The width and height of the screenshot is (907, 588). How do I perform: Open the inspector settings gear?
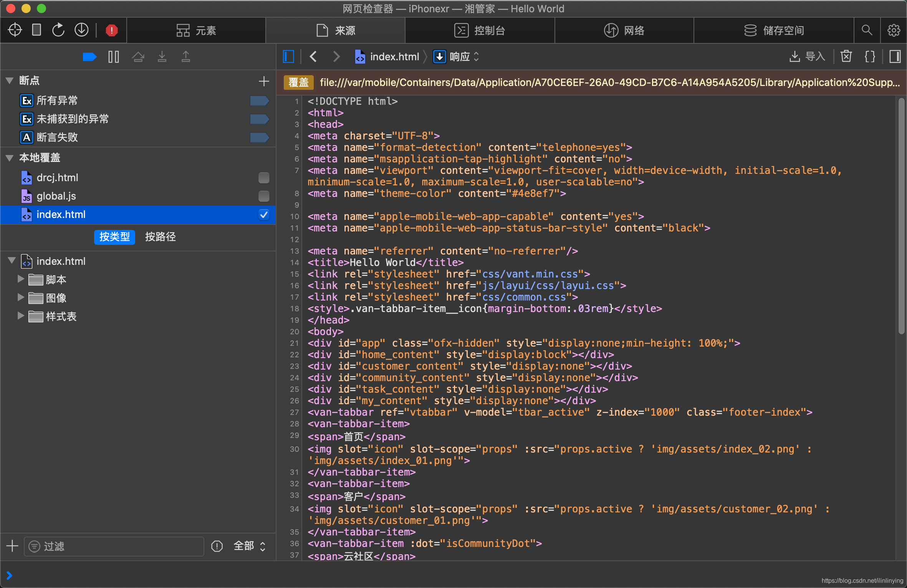894,30
